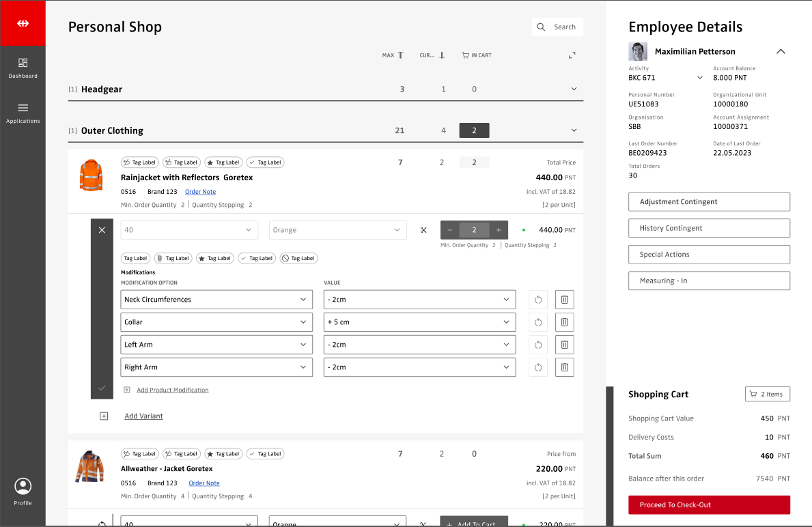This screenshot has width=812, height=527.
Task: Increase rainjacket quantity with plus button
Action: pos(499,230)
